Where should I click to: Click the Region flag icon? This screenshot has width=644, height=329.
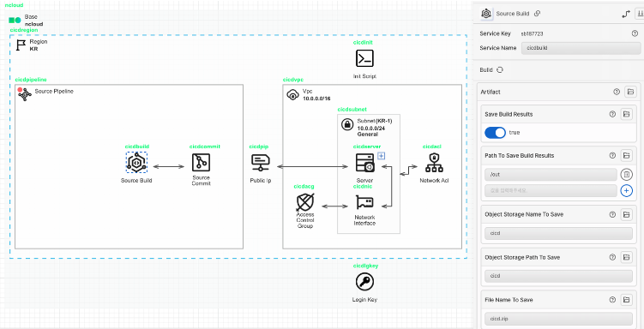[21, 45]
